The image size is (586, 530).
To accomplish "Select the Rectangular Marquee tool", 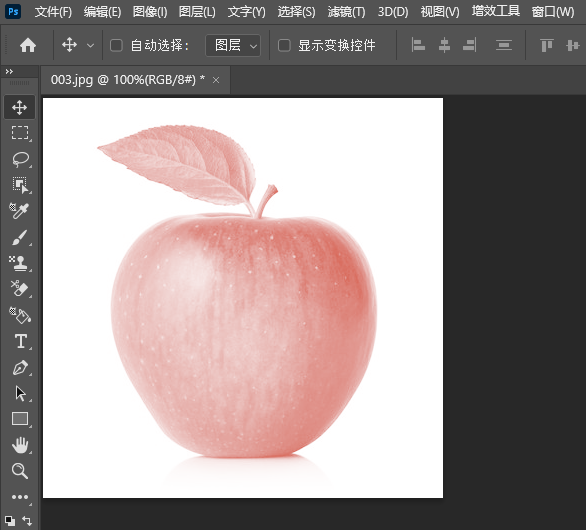I will [x=20, y=133].
